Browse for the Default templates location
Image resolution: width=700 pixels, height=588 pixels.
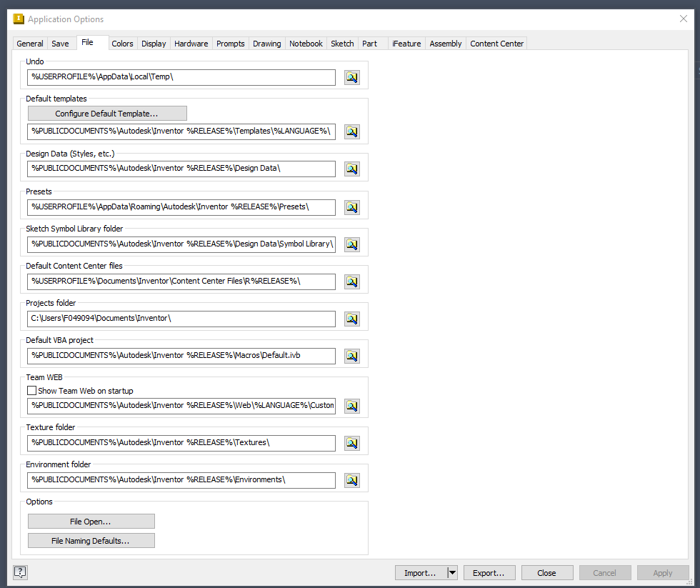tap(351, 131)
